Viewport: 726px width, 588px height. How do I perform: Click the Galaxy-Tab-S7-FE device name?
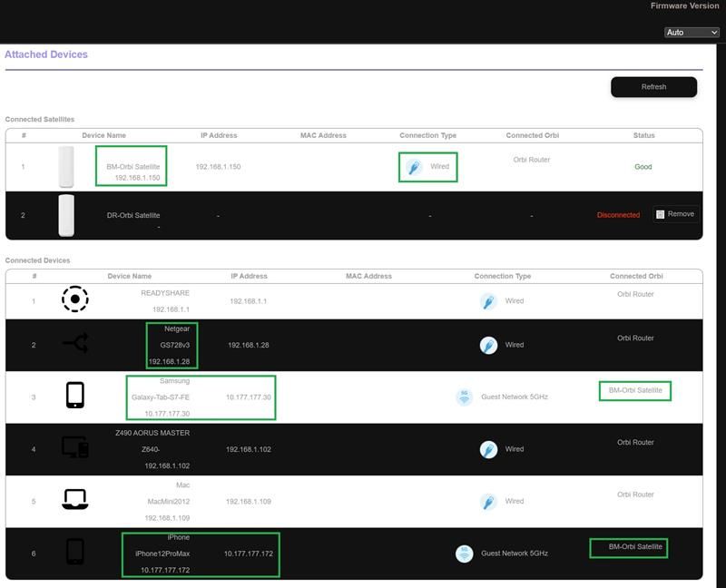pos(161,397)
